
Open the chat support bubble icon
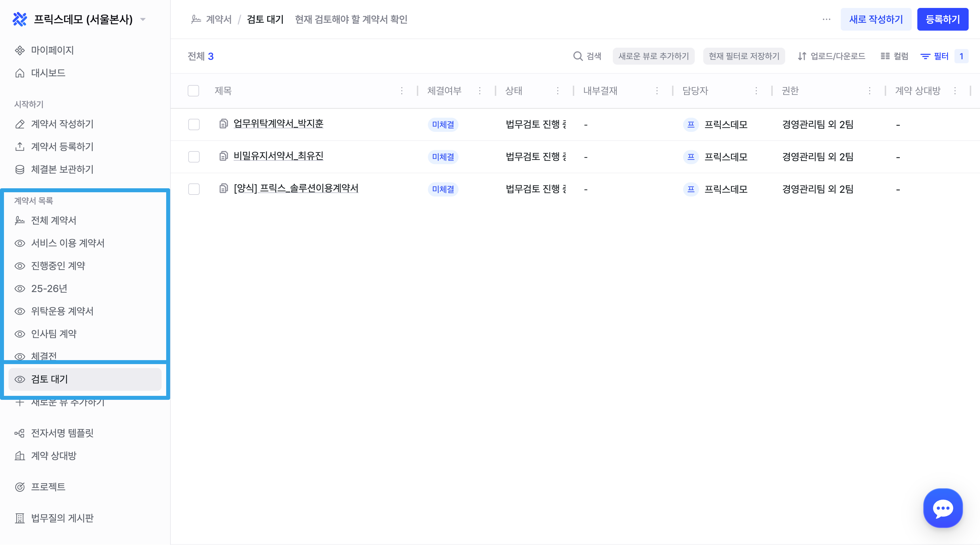tap(943, 508)
